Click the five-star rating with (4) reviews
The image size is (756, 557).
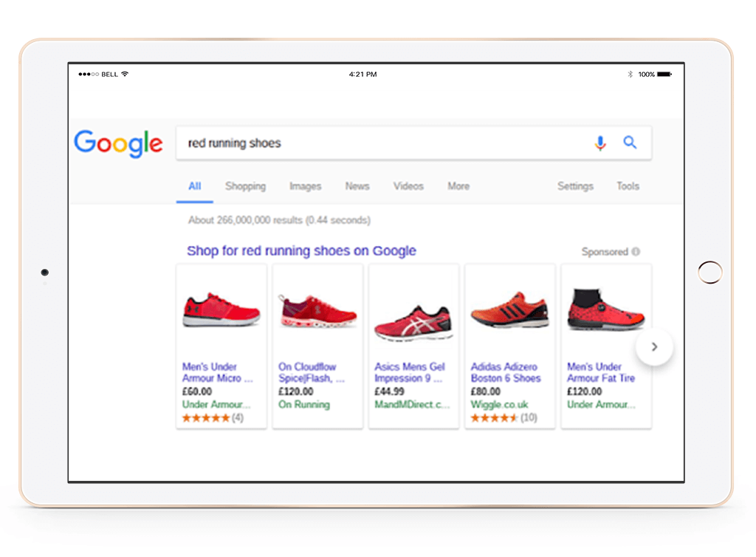pyautogui.click(x=213, y=417)
